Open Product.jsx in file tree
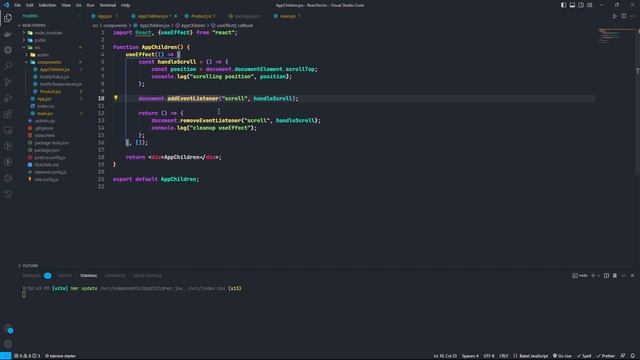This screenshot has height=360, width=640. tap(50, 91)
